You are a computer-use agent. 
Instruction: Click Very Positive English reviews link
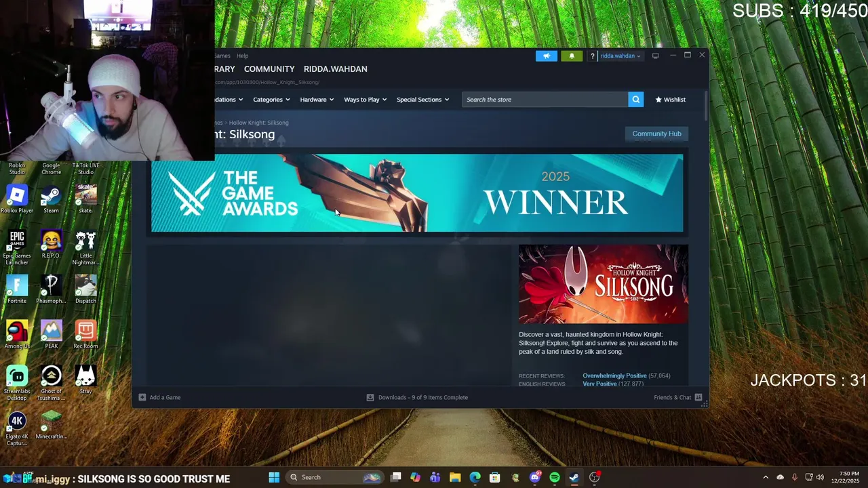tap(599, 384)
